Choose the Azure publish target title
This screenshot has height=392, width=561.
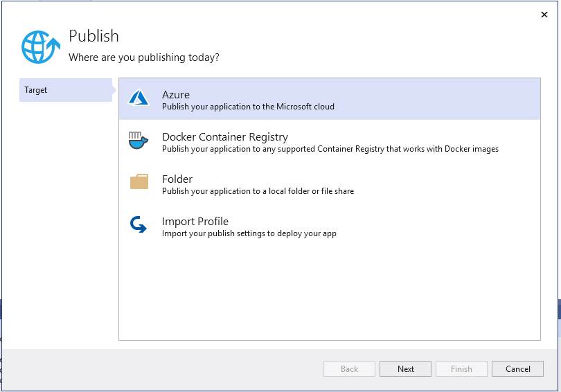click(x=176, y=95)
